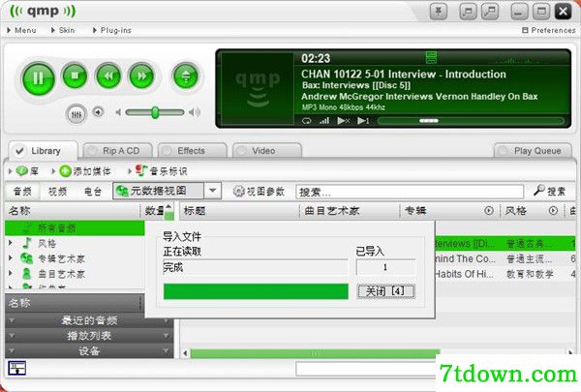This screenshot has width=581, height=392.
Task: Click the green icon at top of display
Action: click(431, 57)
